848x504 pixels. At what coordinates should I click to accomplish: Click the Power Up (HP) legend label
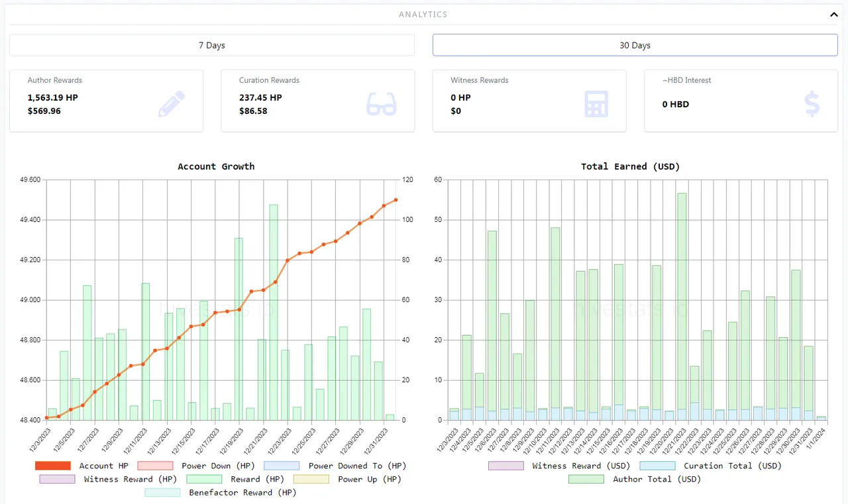(x=370, y=479)
